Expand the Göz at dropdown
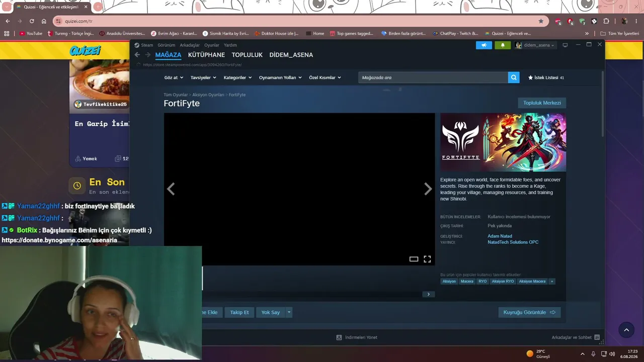Image resolution: width=644 pixels, height=362 pixels. tap(173, 77)
